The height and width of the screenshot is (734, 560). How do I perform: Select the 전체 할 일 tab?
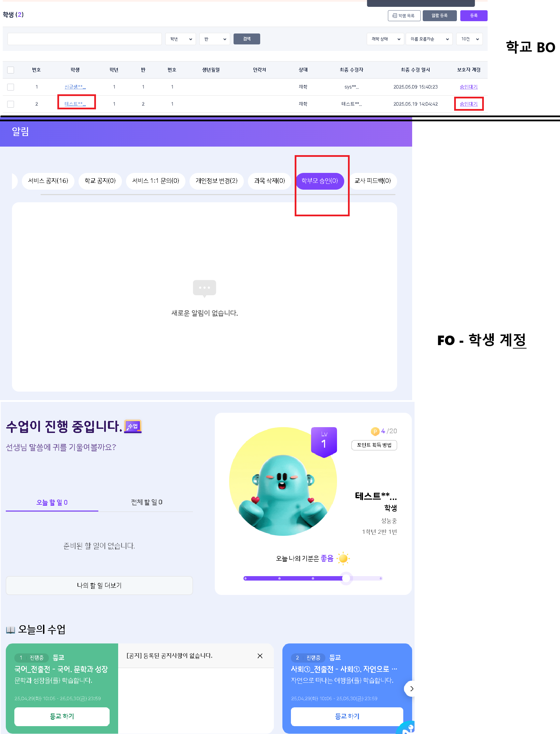click(146, 502)
